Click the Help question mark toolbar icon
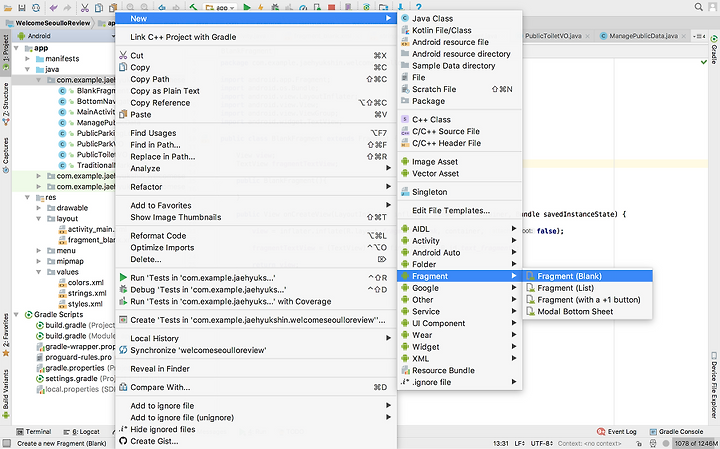Screen dimensions: 720x449 tap(418, 7)
